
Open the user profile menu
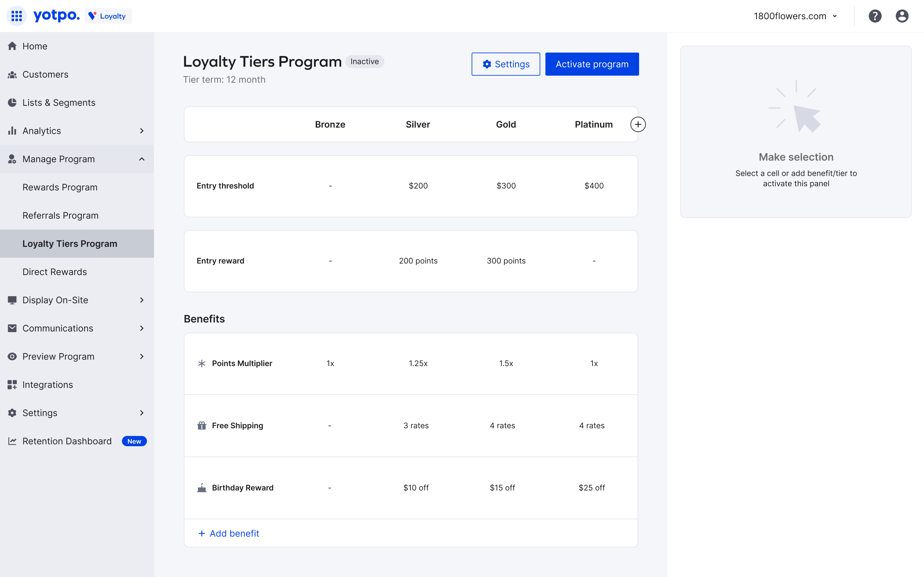[902, 16]
